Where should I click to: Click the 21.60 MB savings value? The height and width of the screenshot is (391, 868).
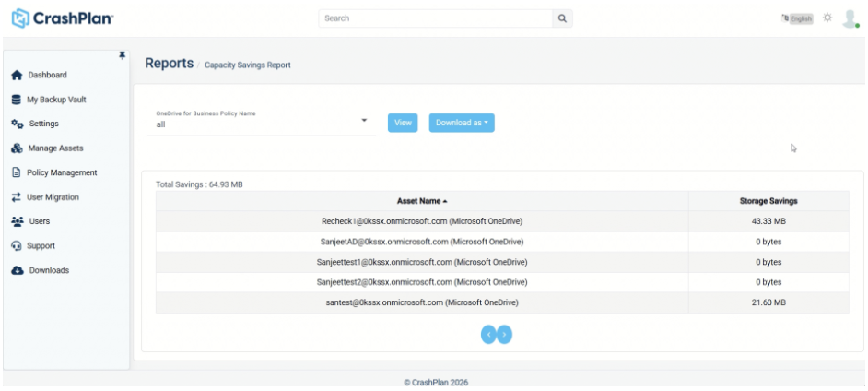(768, 303)
